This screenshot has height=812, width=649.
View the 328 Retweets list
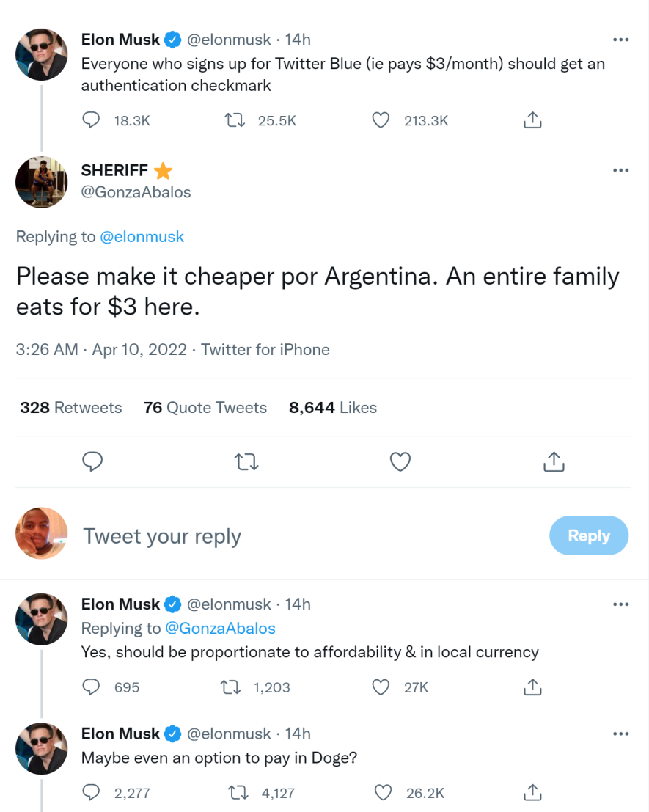tap(71, 408)
